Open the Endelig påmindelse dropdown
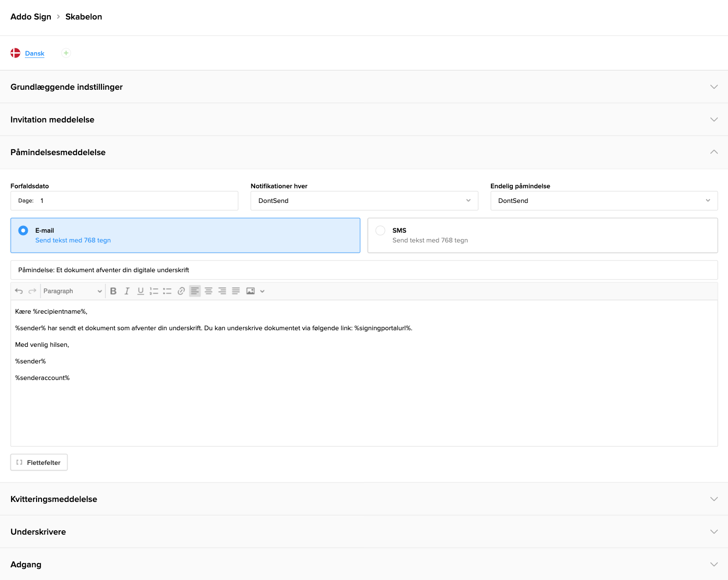Screen dimensions: 728x580 [x=604, y=200]
